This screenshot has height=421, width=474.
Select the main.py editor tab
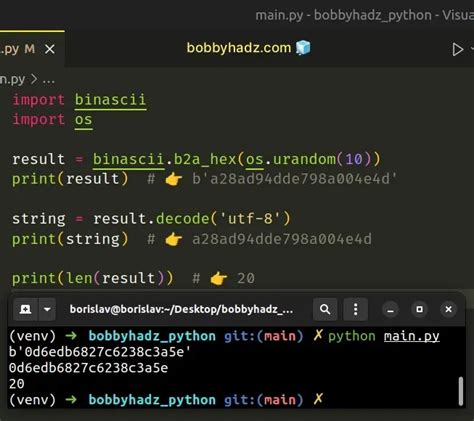click(x=32, y=49)
